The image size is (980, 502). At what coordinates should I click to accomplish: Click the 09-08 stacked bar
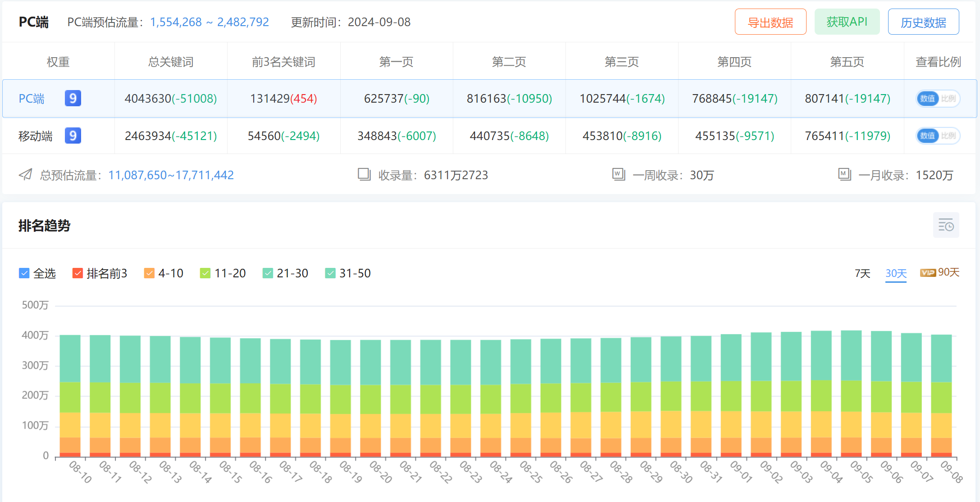941,396
